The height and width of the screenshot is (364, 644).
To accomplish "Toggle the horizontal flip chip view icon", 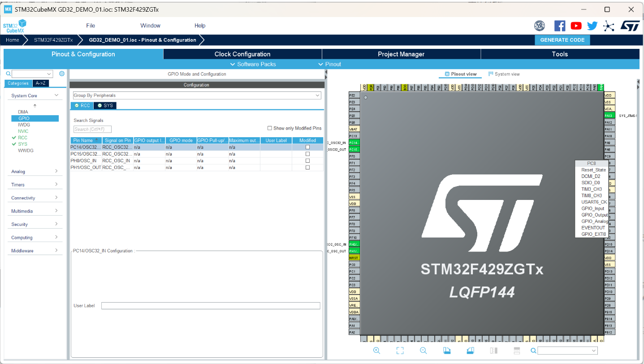I will [493, 351].
